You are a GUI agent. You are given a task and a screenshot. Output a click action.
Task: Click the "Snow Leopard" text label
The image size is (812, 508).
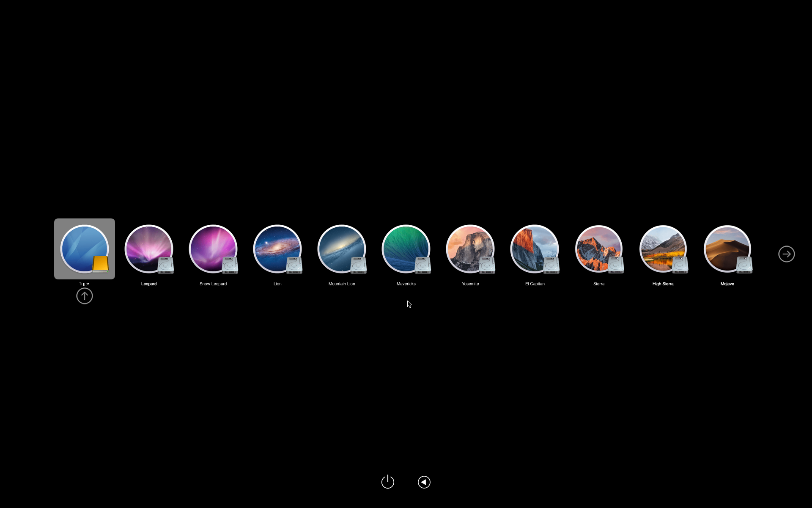(x=213, y=284)
